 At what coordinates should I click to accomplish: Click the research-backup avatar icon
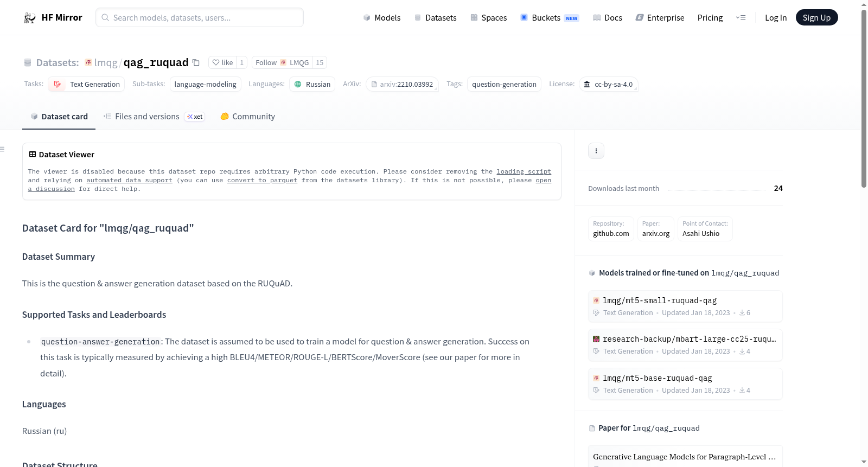click(596, 339)
